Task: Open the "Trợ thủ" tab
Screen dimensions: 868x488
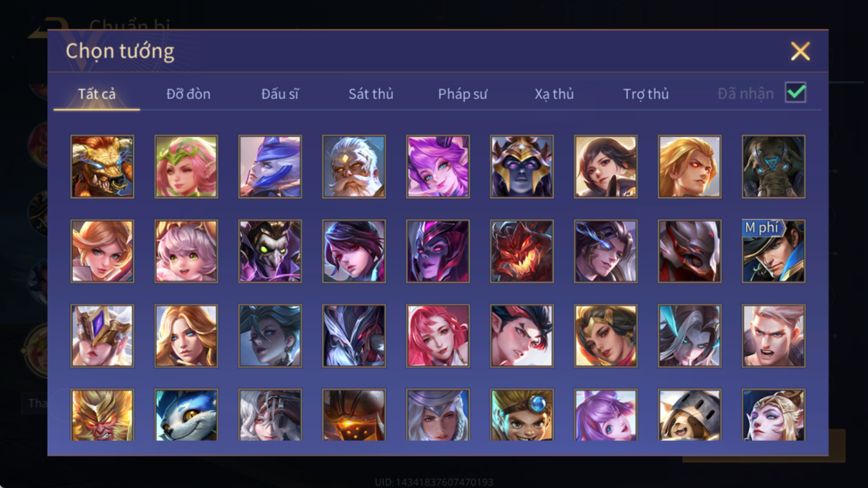Action: pyautogui.click(x=646, y=94)
